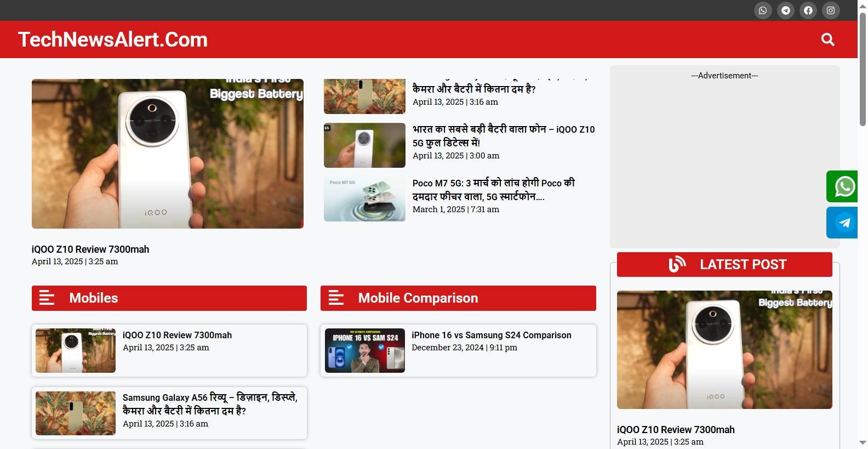Open featured iQOO Z10 Review 7300mah title
Viewport: 868px width, 449px height.
90,249
